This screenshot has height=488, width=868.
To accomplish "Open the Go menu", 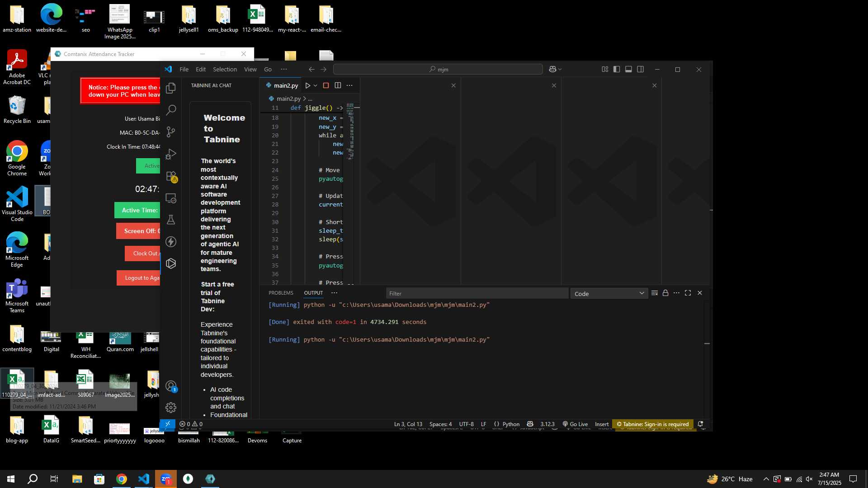I will point(268,69).
